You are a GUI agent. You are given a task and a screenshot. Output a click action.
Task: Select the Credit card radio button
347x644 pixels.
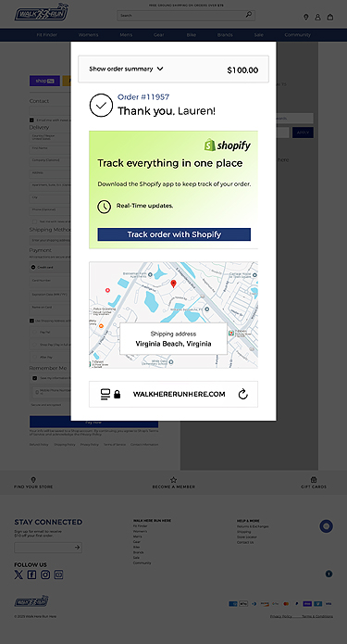click(x=33, y=267)
